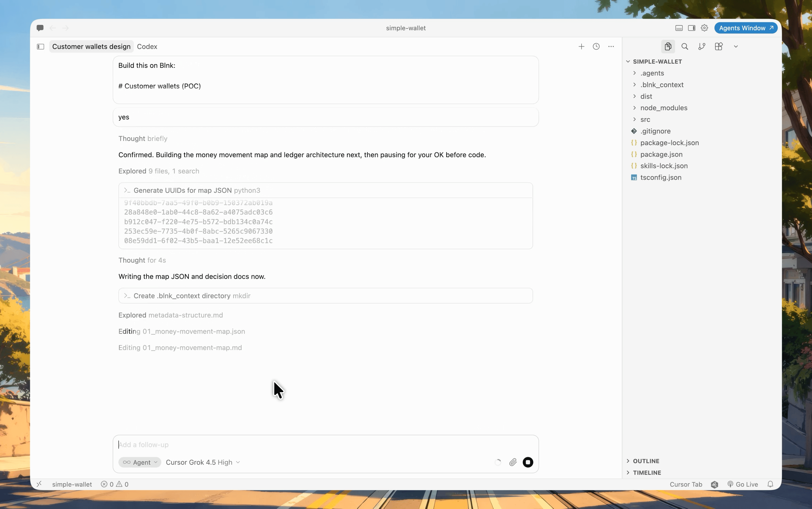Screen dimensions: 812x509
Task: Stop generation with the stop button
Action: [x=528, y=462]
